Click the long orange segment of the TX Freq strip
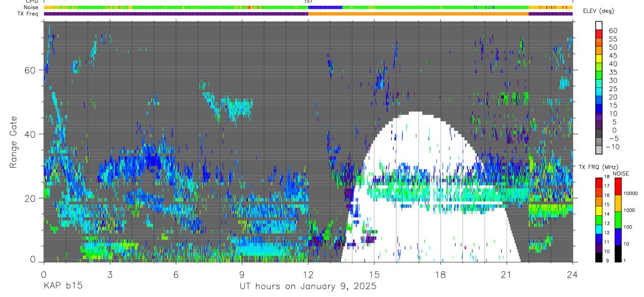Viewport: 644px width, 297px height. click(418, 14)
